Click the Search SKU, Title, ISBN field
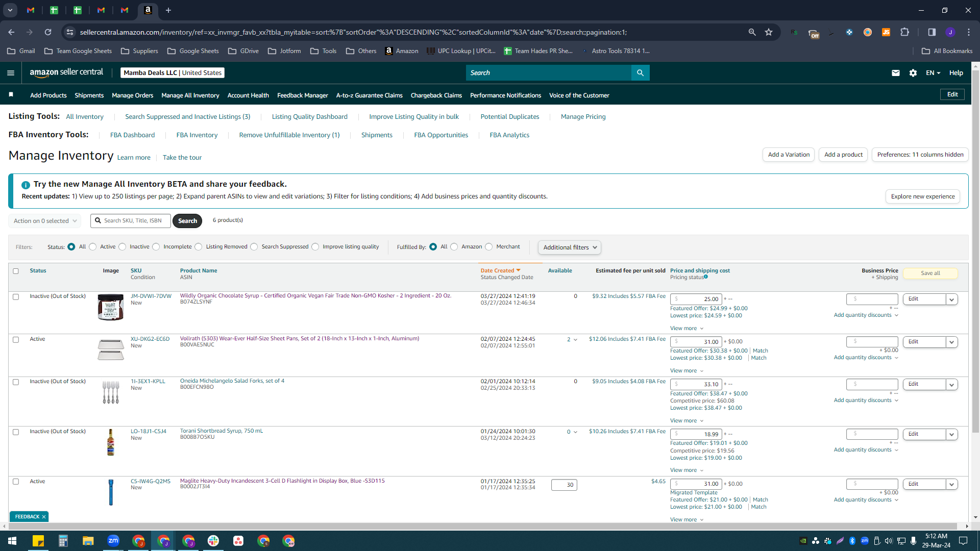The width and height of the screenshot is (980, 551). 131,221
